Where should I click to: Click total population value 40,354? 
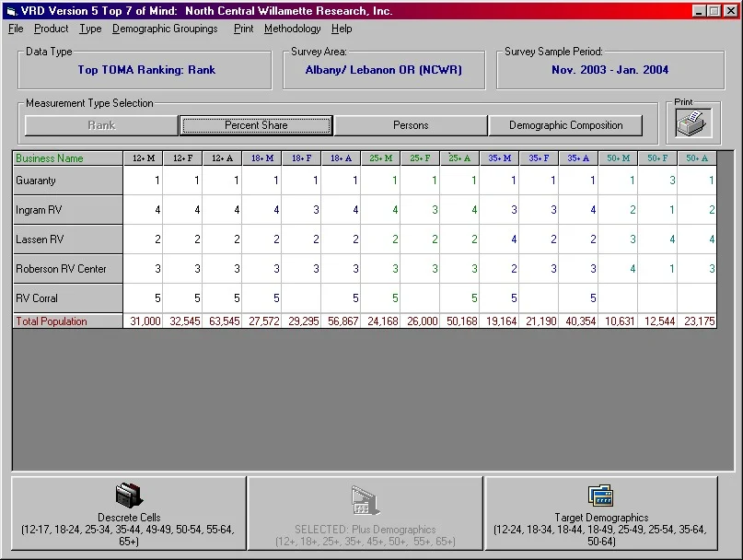[x=578, y=321]
